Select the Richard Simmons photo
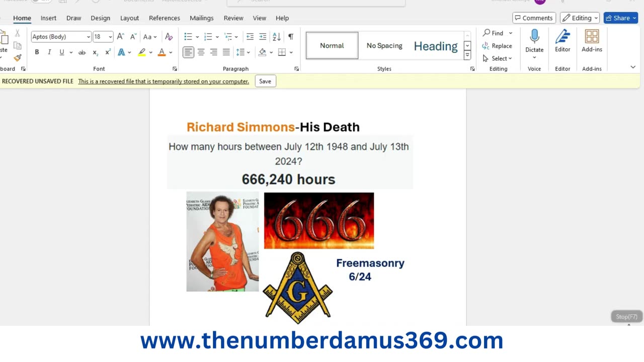 click(222, 242)
